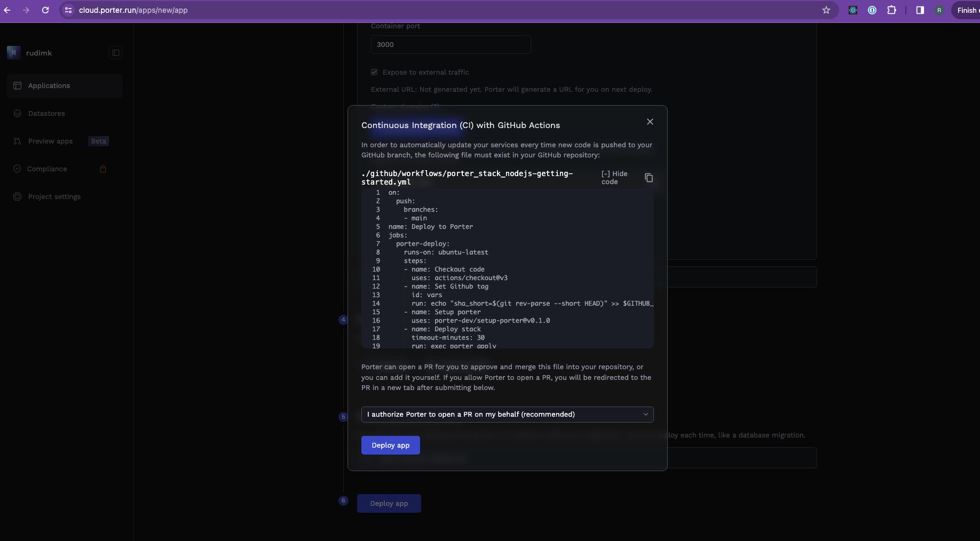
Task: Open the PR authorization dropdown
Action: coord(507,415)
